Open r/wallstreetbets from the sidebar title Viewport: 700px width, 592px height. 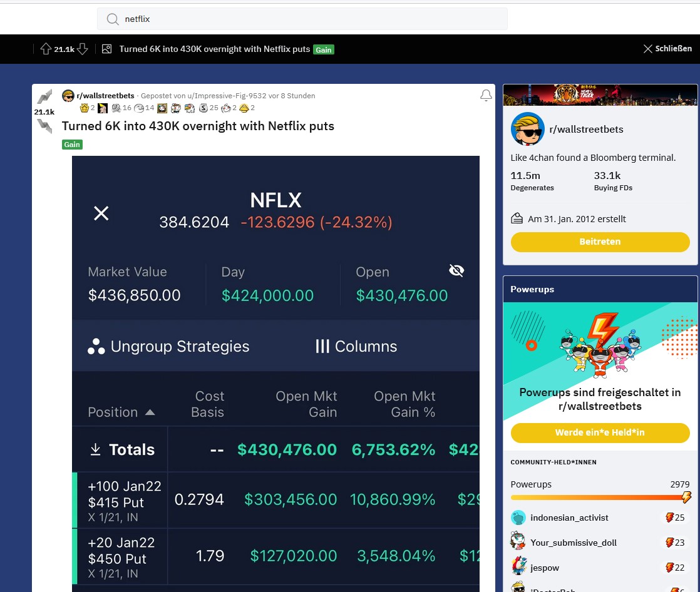586,130
